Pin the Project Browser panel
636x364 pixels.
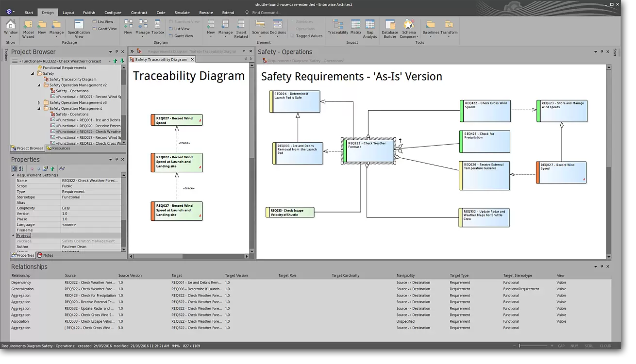click(x=117, y=51)
